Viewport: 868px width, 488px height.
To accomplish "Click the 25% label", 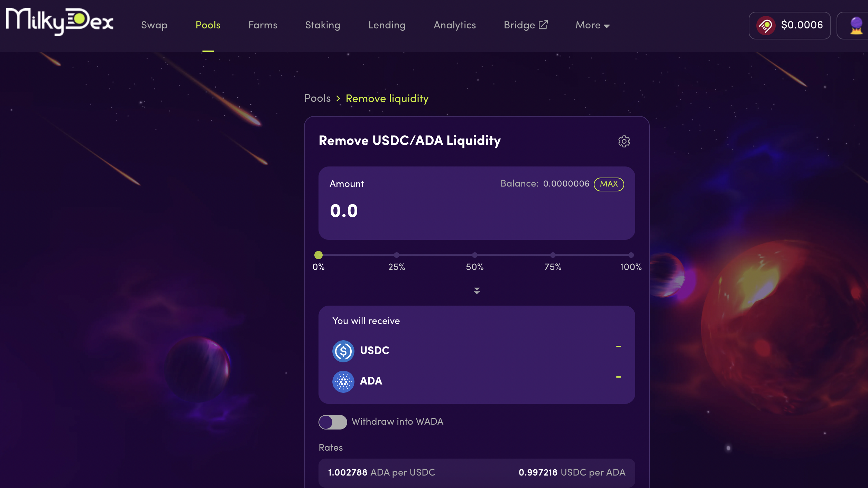I will (397, 267).
